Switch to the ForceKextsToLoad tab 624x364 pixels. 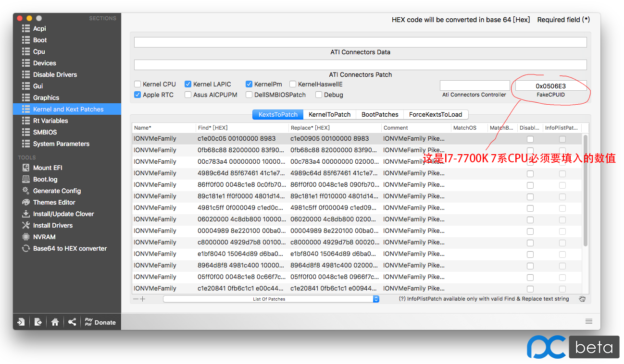(435, 114)
